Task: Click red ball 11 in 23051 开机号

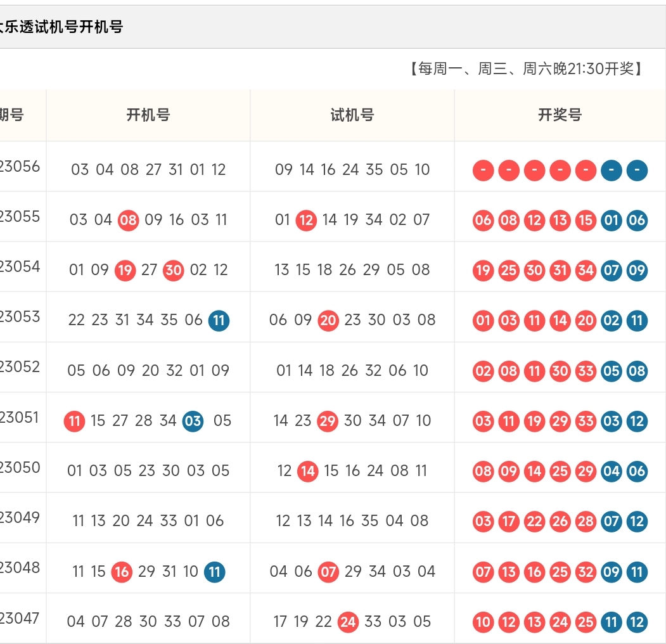Action: pos(74,421)
